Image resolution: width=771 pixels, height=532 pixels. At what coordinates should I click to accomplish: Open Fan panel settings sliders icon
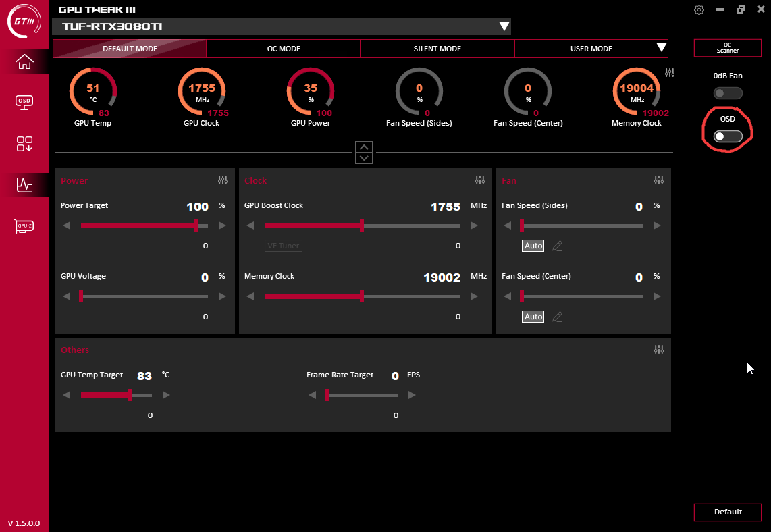pyautogui.click(x=659, y=180)
